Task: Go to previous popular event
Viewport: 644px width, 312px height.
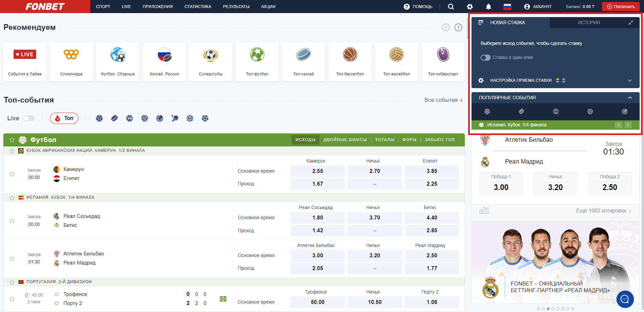Action: (x=619, y=125)
